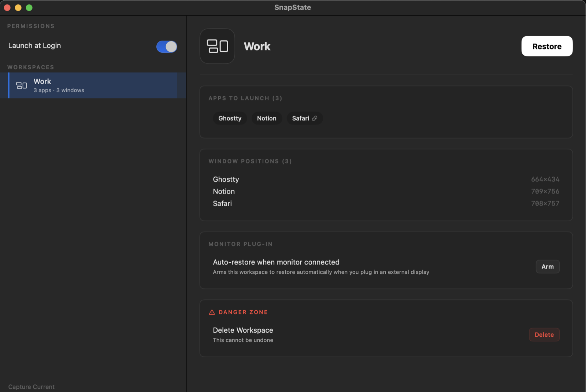Image resolution: width=586 pixels, height=392 pixels.
Task: Toggle the Launch at Login switch
Action: pyautogui.click(x=167, y=47)
